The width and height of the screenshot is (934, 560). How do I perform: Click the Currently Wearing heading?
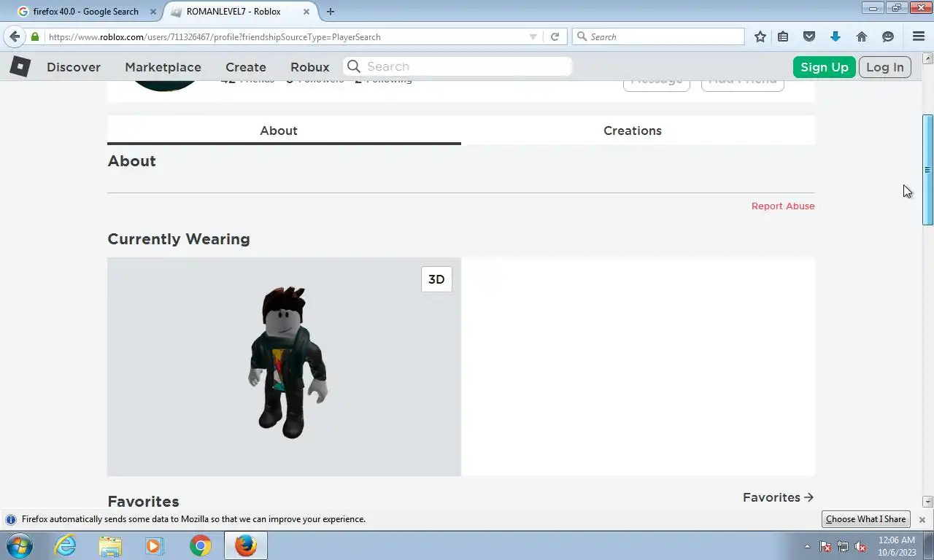[x=179, y=239]
